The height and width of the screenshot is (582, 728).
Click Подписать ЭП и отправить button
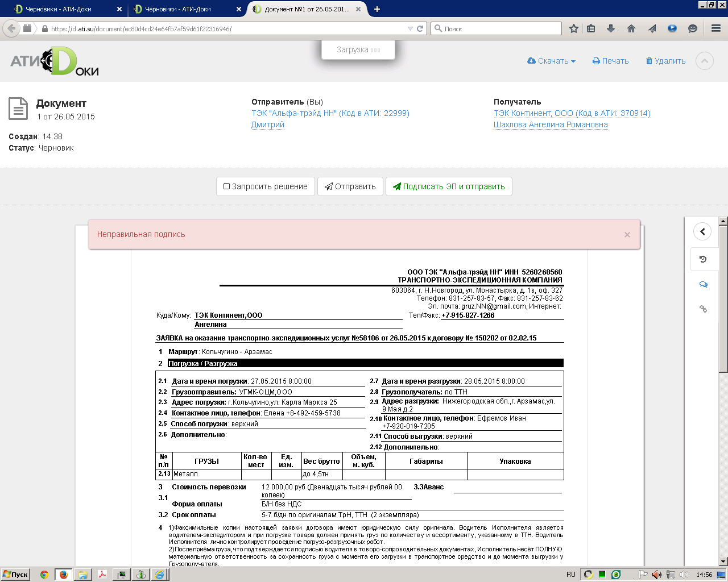(x=449, y=186)
